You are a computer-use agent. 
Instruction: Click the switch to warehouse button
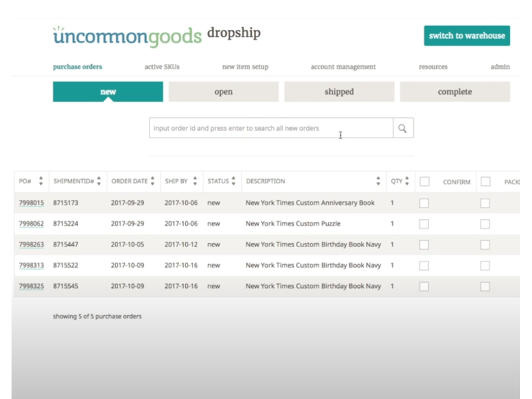(x=467, y=35)
